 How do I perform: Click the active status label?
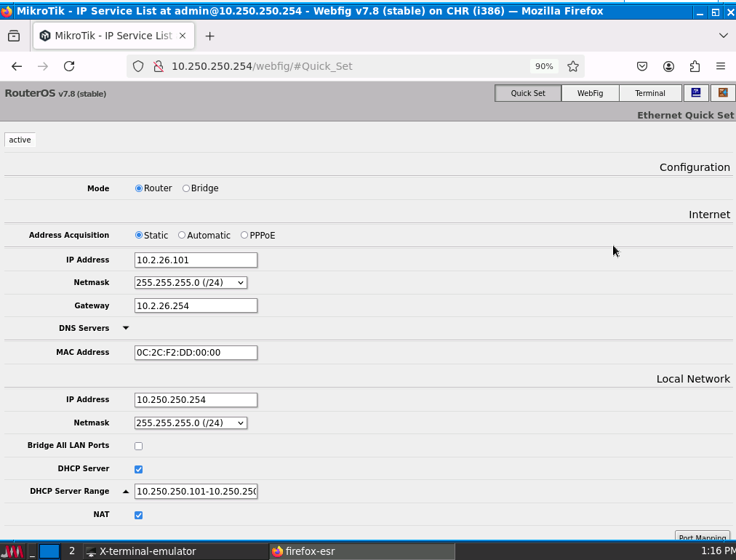coord(20,140)
